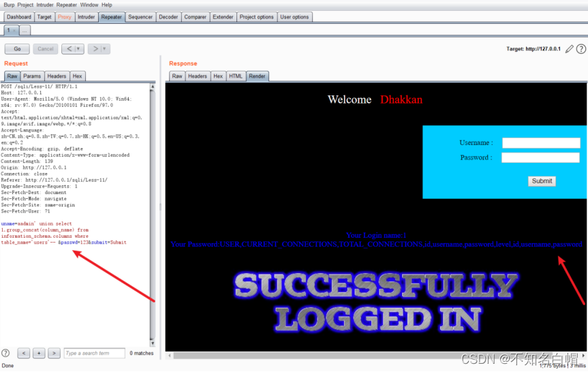Click the 'Target: http://127.0.0.1' label
588x372 pixels.
[533, 49]
